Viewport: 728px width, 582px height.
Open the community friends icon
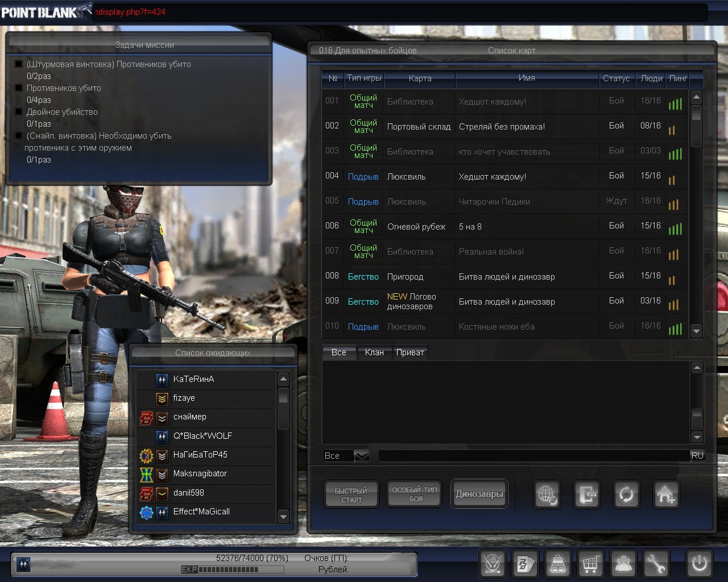point(623,564)
